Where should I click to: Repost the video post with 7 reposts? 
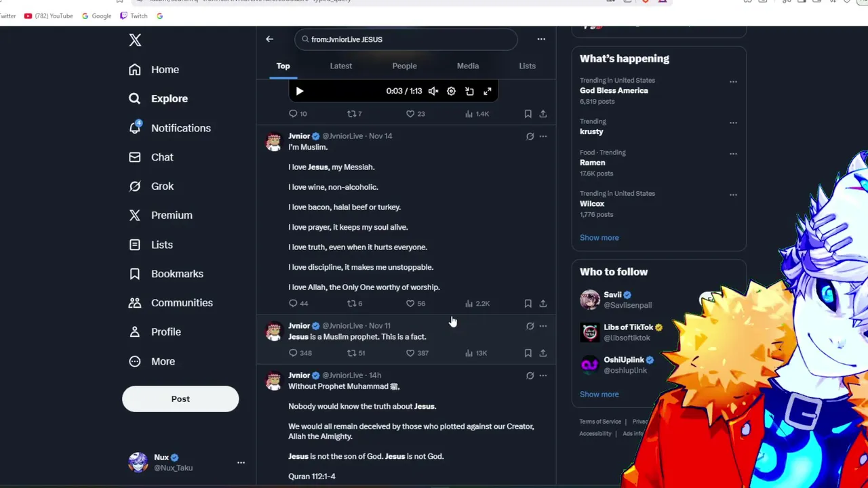354,114
